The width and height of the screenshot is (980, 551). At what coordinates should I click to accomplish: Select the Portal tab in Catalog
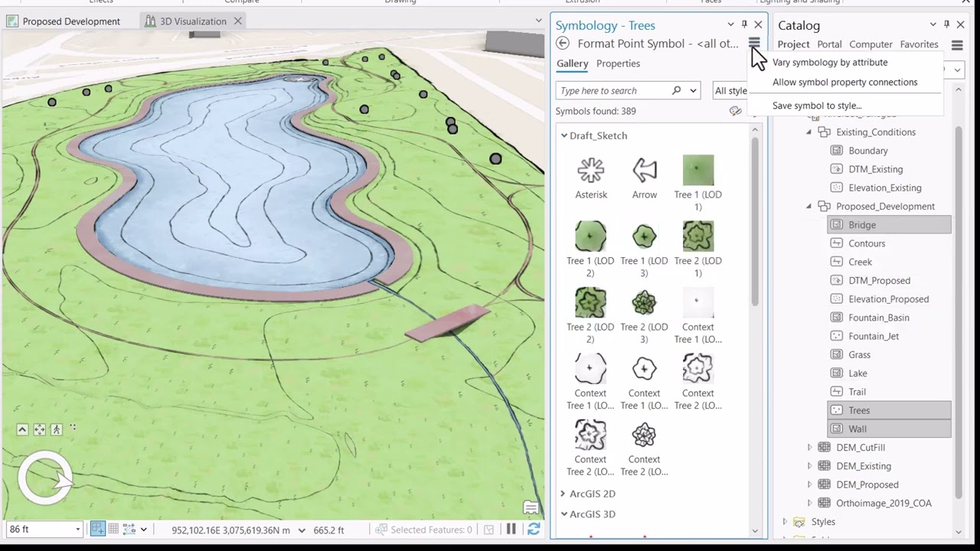[829, 44]
